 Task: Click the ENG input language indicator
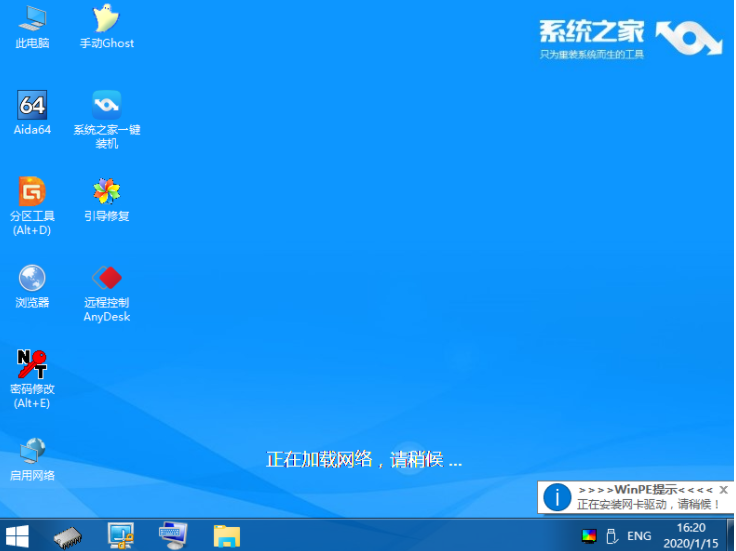coord(639,536)
